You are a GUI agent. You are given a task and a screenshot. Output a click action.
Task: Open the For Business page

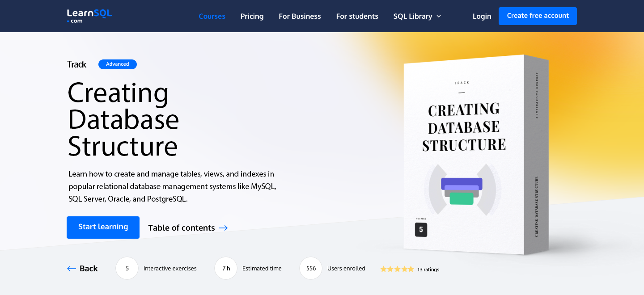[300, 16]
